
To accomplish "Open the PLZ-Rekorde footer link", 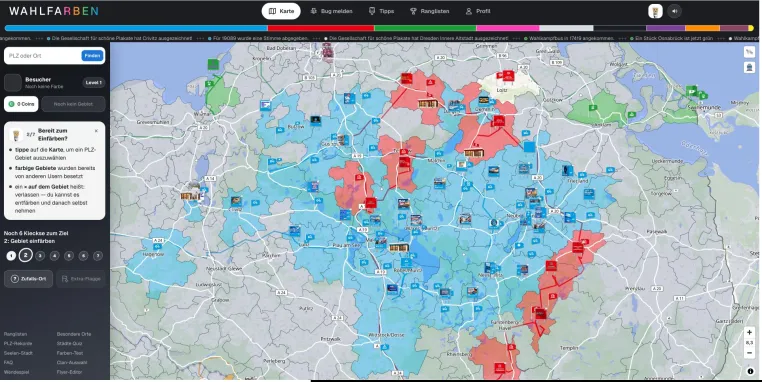I will pyautogui.click(x=18, y=344).
